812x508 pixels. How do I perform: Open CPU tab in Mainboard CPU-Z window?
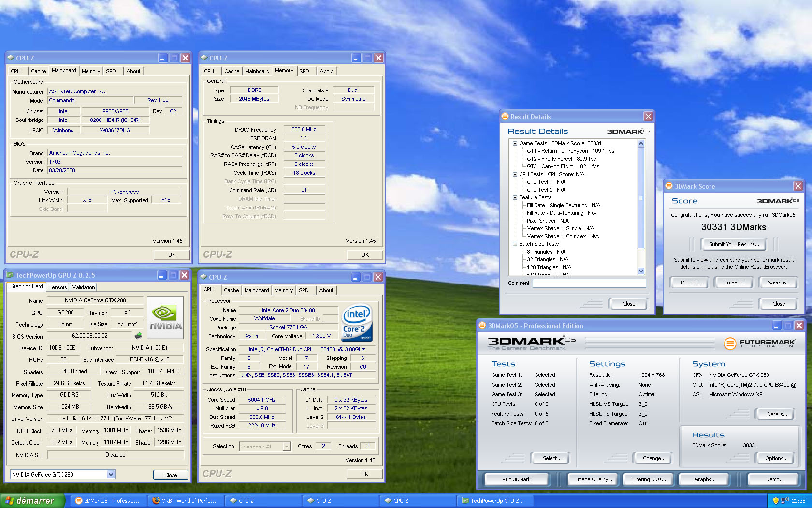(x=16, y=71)
